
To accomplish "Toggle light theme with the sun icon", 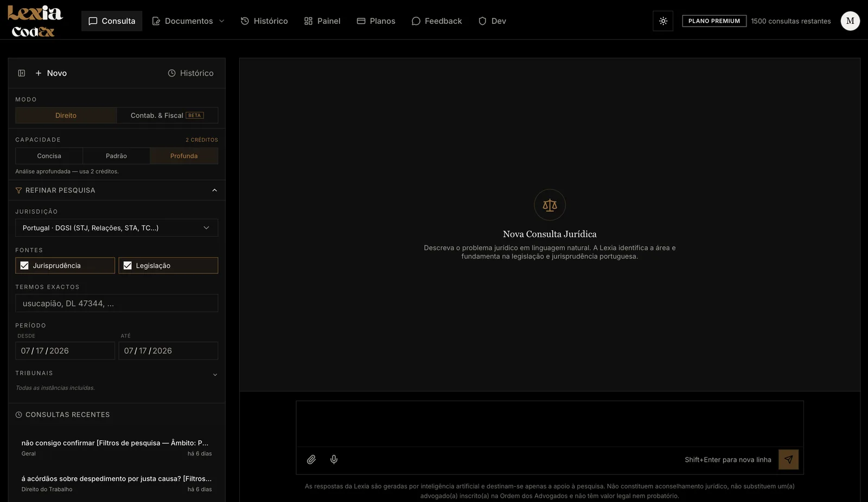I will click(x=663, y=21).
